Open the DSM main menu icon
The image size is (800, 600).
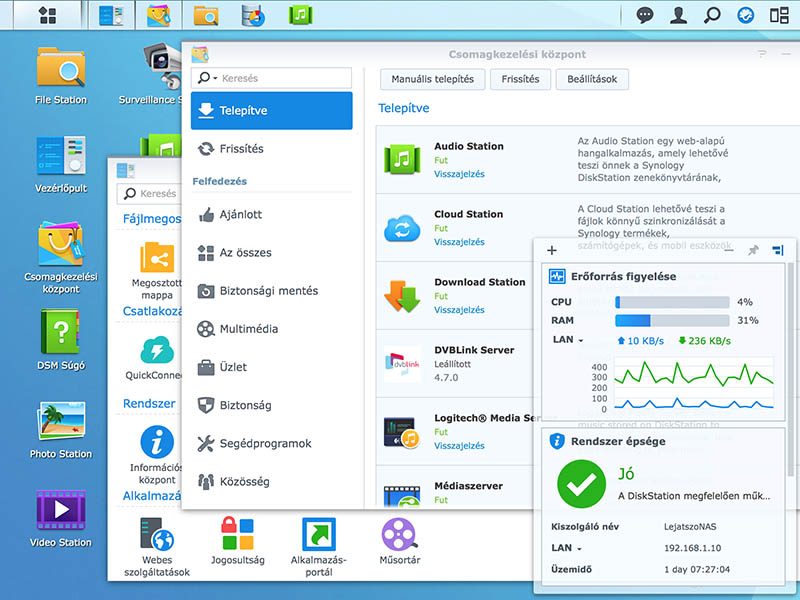(45, 15)
